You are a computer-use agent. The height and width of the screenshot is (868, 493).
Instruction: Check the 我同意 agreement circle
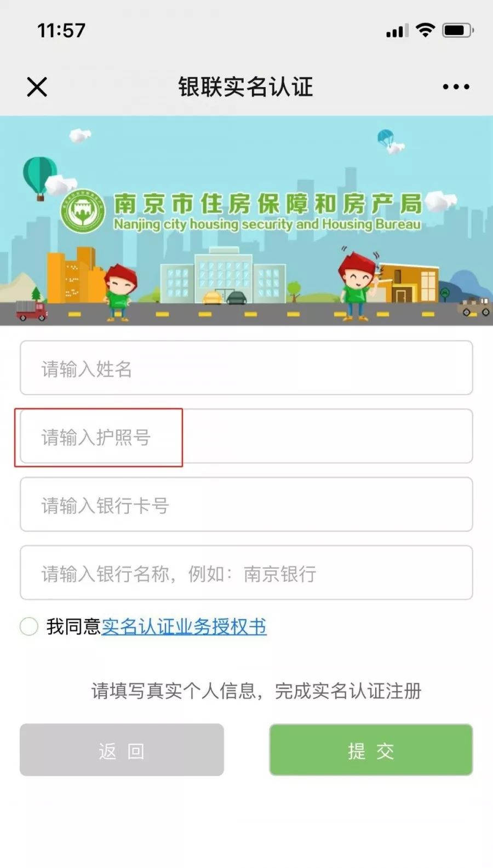[x=28, y=626]
